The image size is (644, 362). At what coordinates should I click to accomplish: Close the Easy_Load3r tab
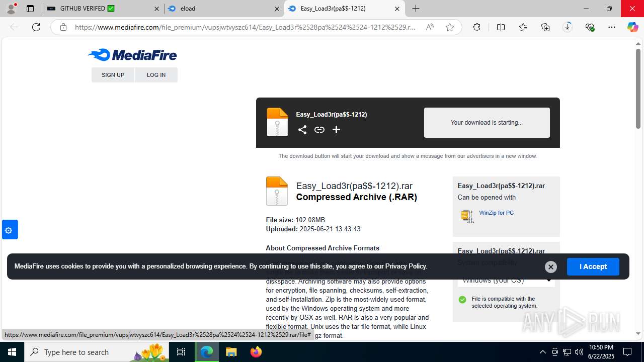coord(397,9)
